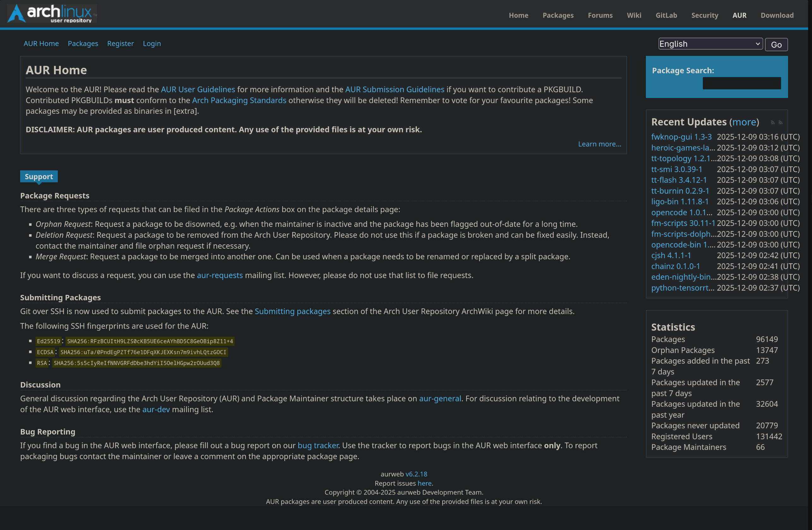Click the Package Search input field
This screenshot has width=812, height=530.
[x=741, y=83]
